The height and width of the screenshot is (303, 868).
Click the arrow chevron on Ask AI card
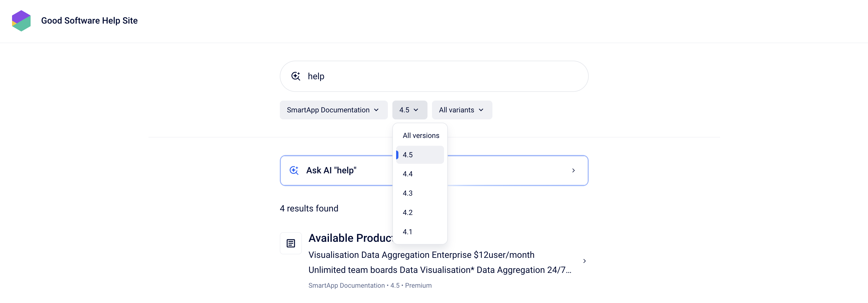coord(573,171)
